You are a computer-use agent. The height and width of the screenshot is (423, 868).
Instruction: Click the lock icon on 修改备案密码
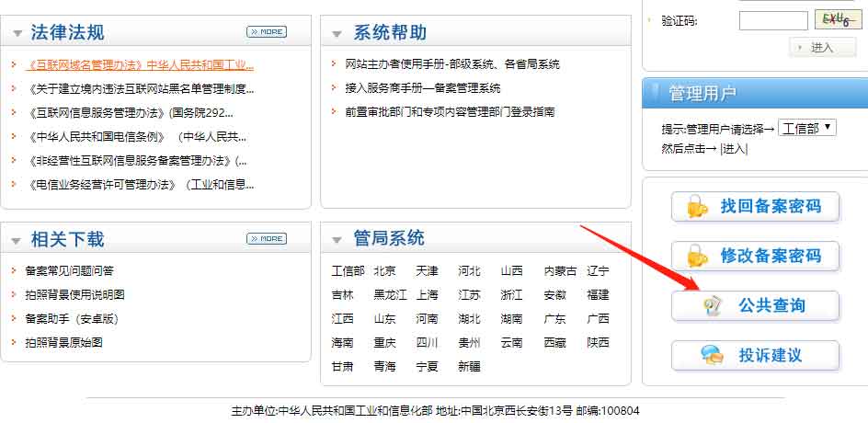698,257
